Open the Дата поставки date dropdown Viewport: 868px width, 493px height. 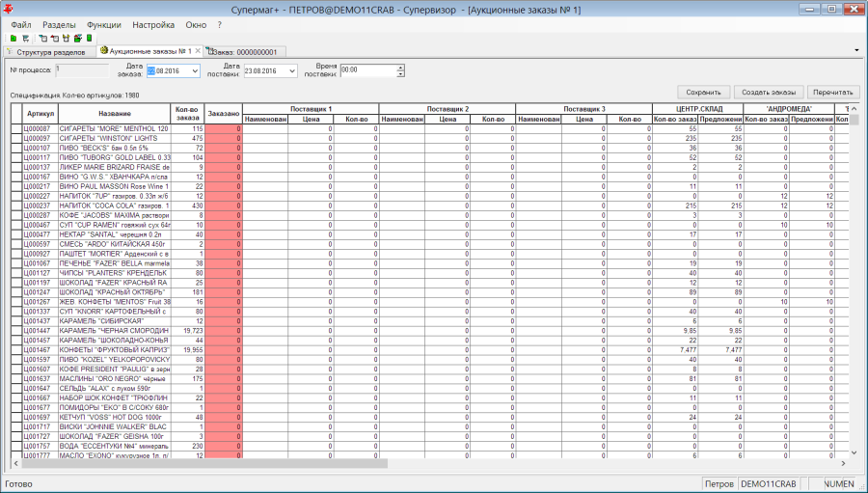pyautogui.click(x=291, y=70)
